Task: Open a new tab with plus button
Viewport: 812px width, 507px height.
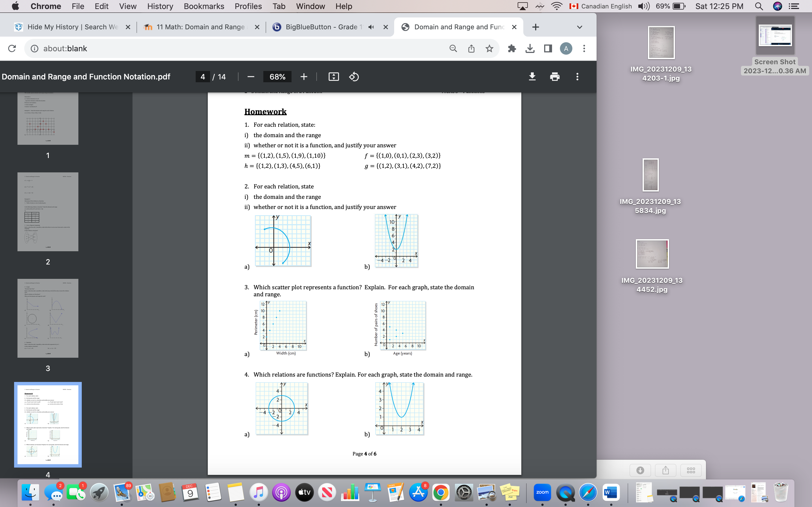Action: coord(535,27)
